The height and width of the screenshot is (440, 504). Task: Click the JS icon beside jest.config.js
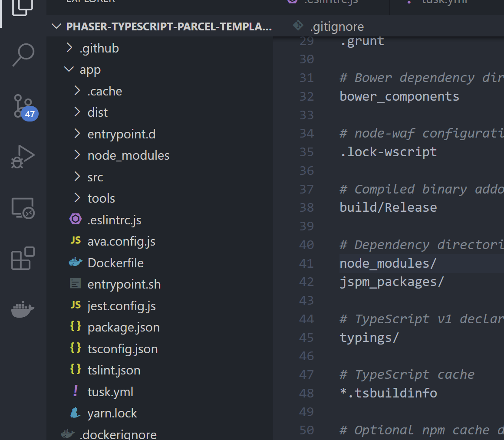click(x=76, y=305)
